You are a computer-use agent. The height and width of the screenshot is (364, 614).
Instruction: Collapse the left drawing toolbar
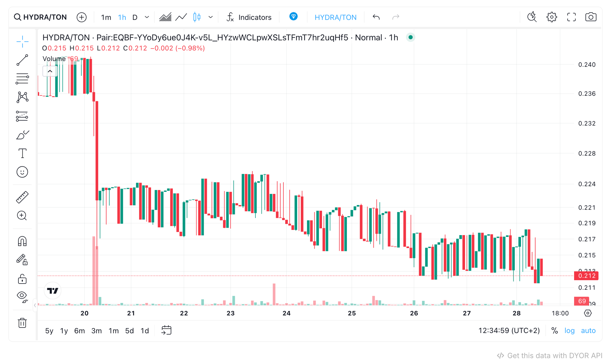click(35, 305)
